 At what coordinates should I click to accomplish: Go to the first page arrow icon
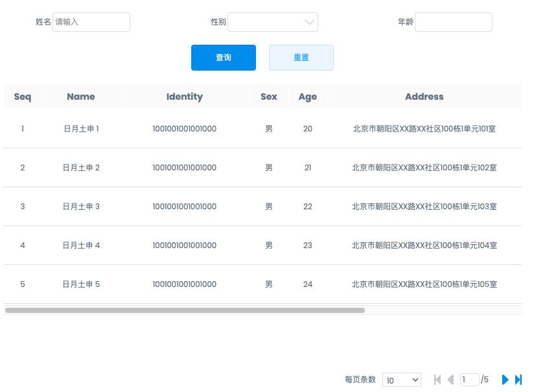(437, 380)
